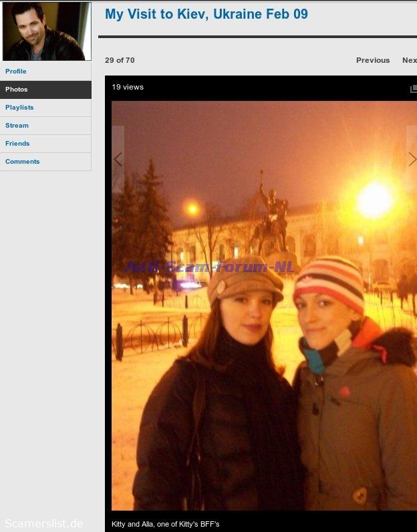Screen dimensions: 417x532
Task: Open the Comments section
Action: pyautogui.click(x=23, y=162)
